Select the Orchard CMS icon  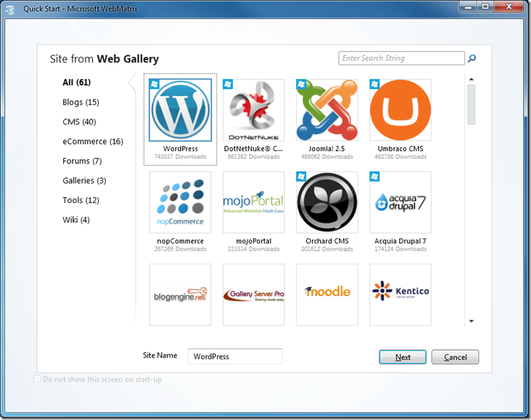pos(327,202)
